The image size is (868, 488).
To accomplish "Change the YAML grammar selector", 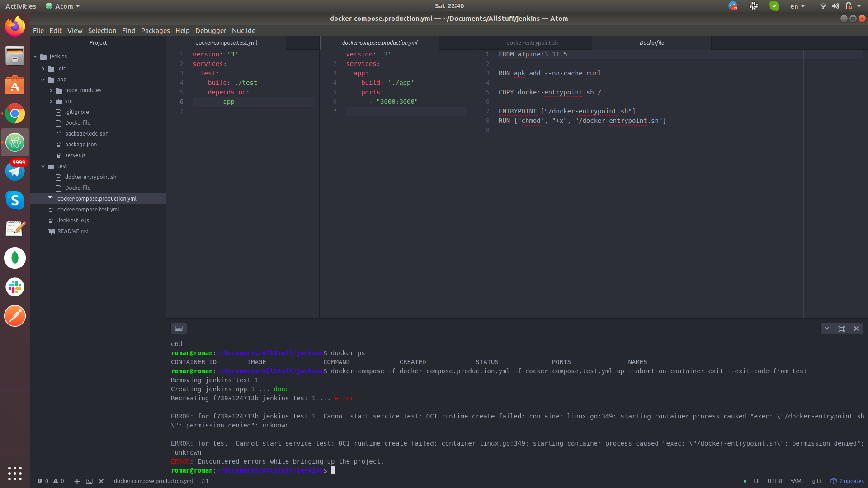I will coord(797,481).
